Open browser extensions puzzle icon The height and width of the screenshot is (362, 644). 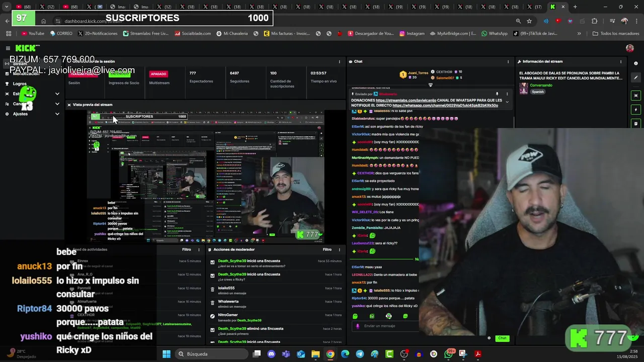(595, 21)
